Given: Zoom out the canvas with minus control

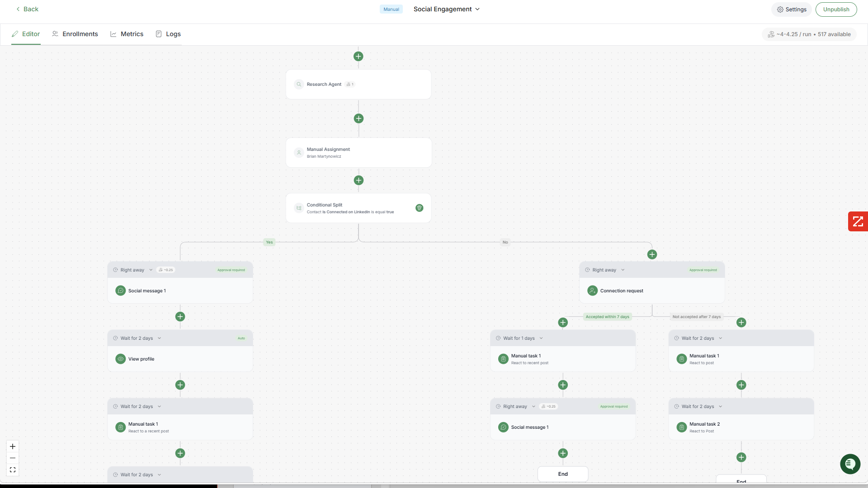Looking at the screenshot, I should click(13, 458).
